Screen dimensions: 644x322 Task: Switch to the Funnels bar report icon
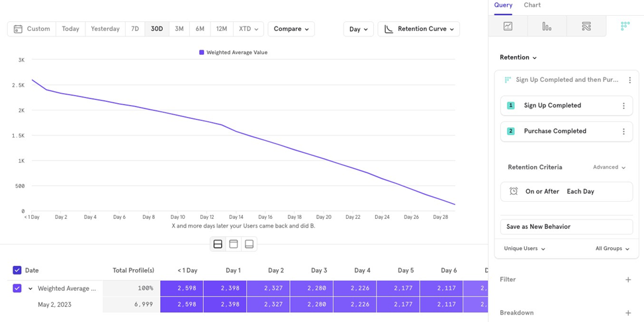(x=547, y=26)
